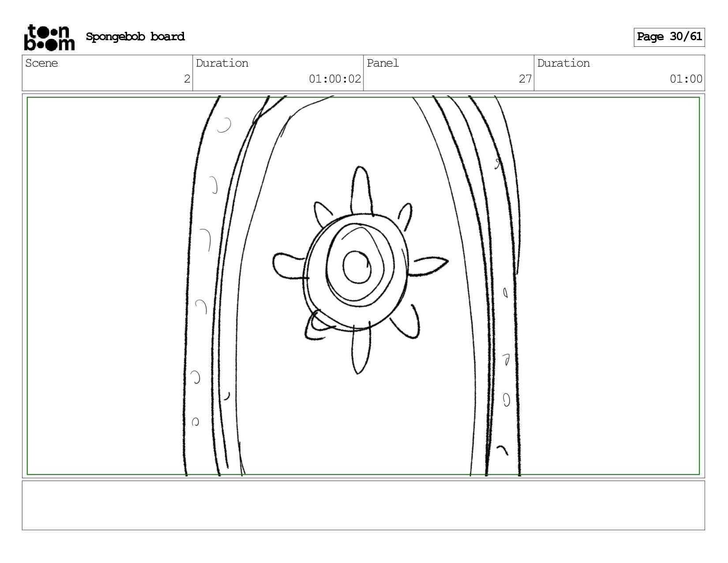Select the scene number value '2'

[187, 79]
